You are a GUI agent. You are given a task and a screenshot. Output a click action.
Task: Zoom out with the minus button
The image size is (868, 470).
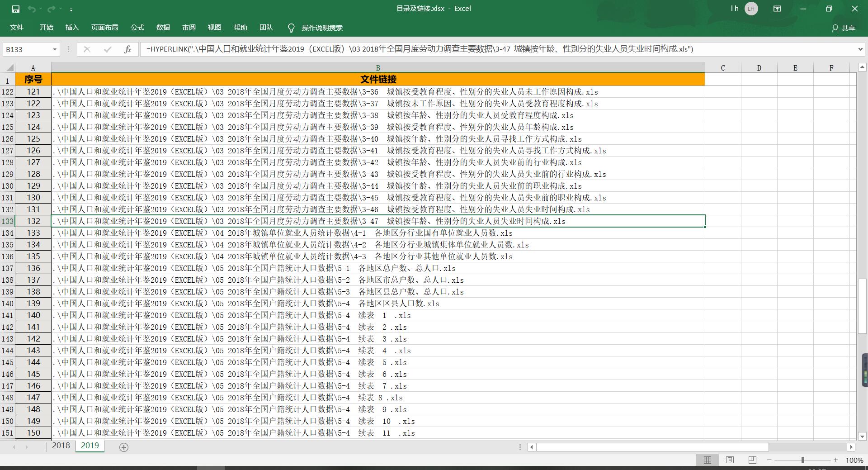point(769,460)
